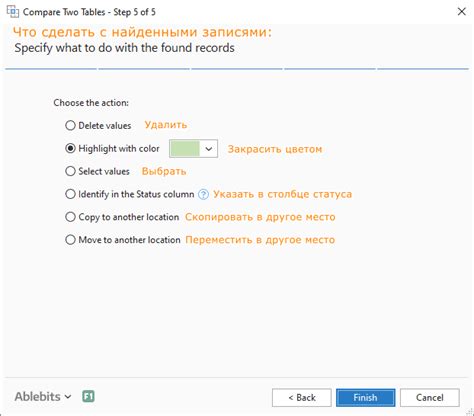Viewport: 474px width, 416px height.
Task: Open the F1 help icon
Action: point(88,396)
